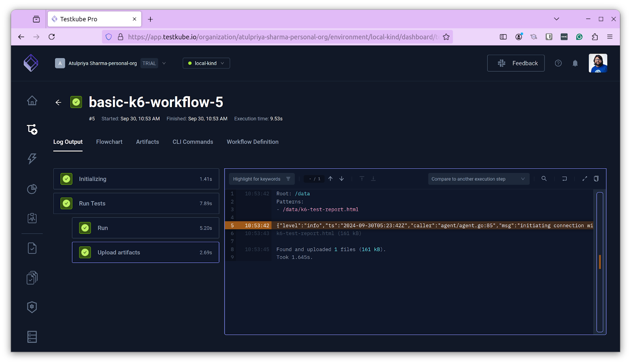Switch to Log Output tab
Viewport: 631px width, 364px height.
pos(68,142)
